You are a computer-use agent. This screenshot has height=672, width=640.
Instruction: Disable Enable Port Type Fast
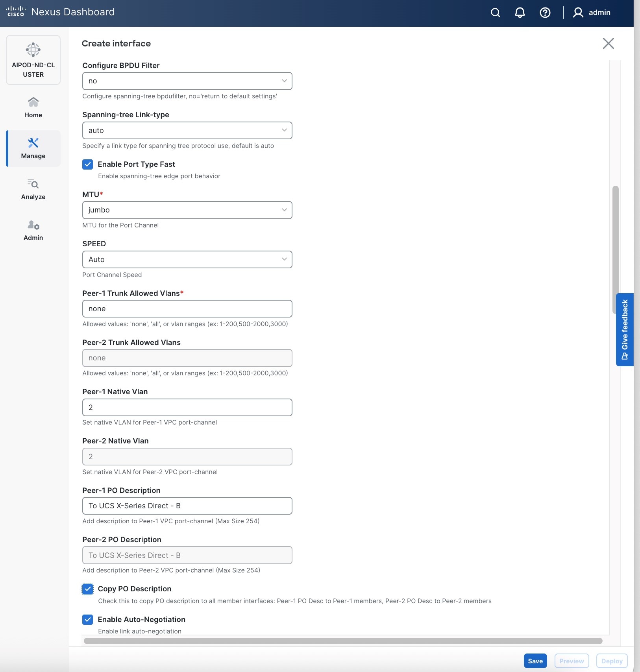pos(87,164)
